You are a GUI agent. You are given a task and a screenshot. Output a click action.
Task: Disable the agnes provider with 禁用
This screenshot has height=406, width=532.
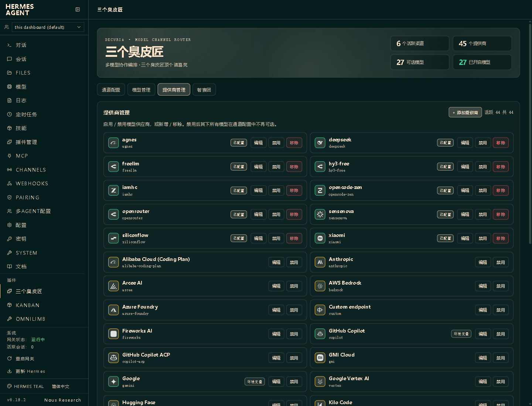click(276, 143)
